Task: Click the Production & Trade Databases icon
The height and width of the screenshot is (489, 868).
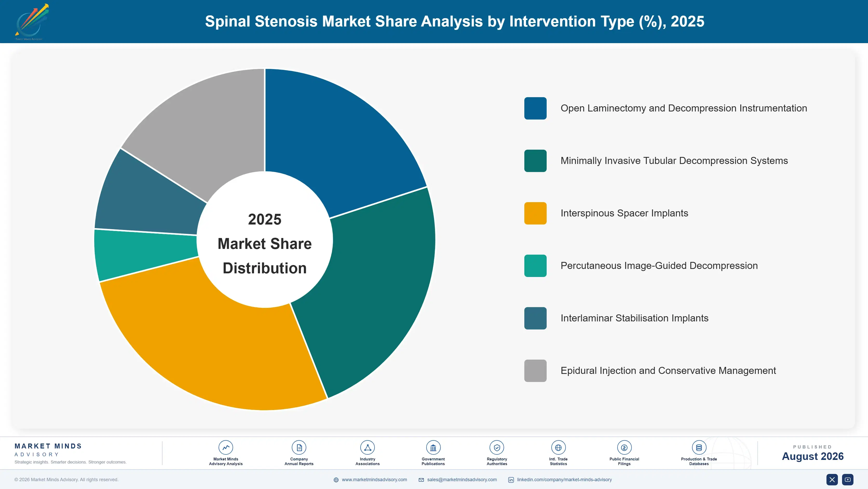Action: (x=699, y=447)
